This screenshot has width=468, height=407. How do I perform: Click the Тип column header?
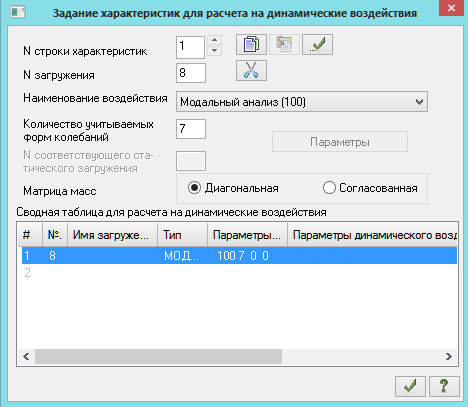tap(182, 235)
